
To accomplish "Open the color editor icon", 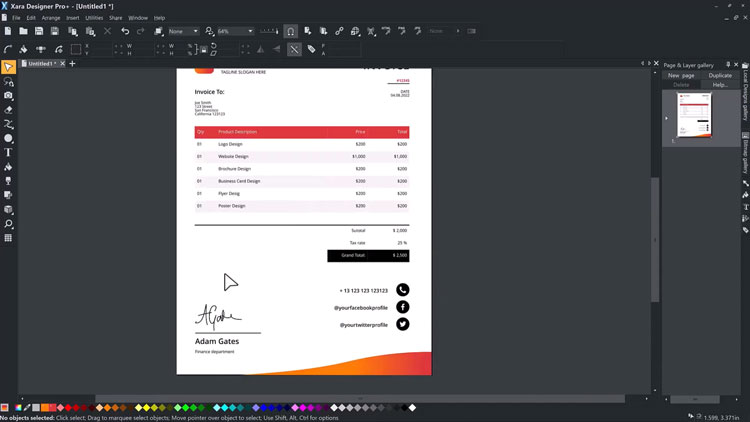I will click(18, 408).
